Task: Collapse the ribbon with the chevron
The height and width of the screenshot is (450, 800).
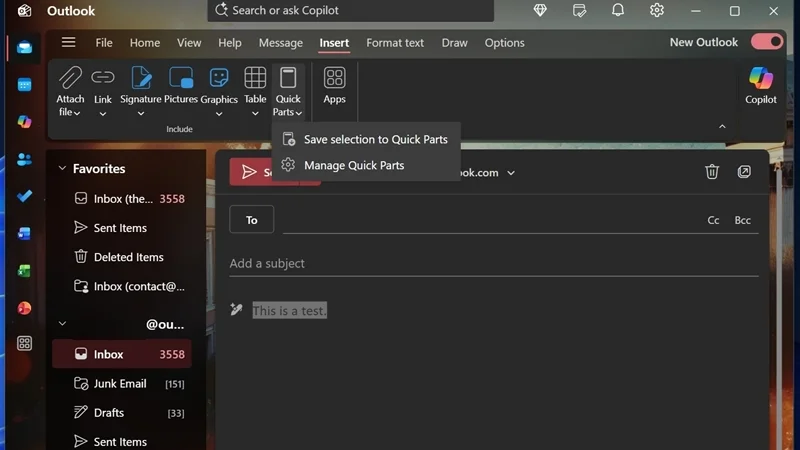Action: point(722,127)
